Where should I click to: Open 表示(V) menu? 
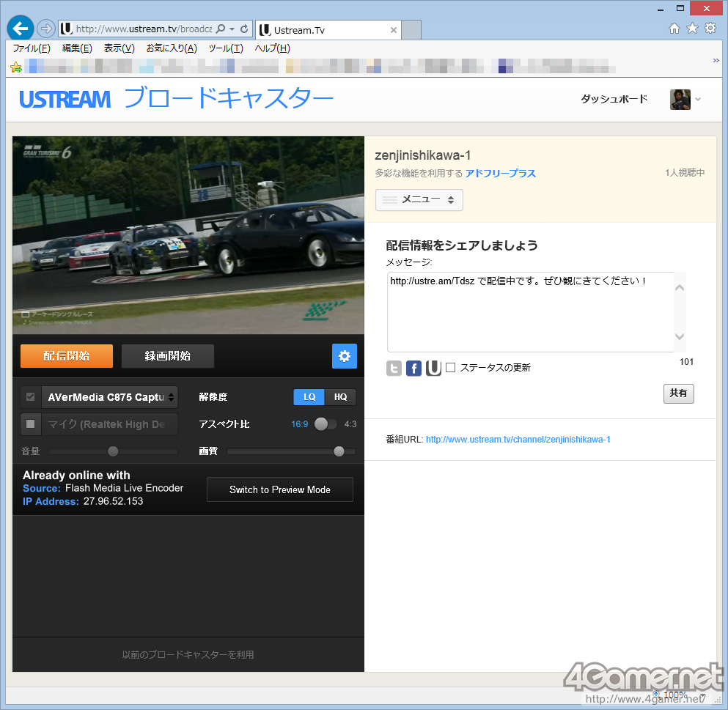pyautogui.click(x=119, y=48)
